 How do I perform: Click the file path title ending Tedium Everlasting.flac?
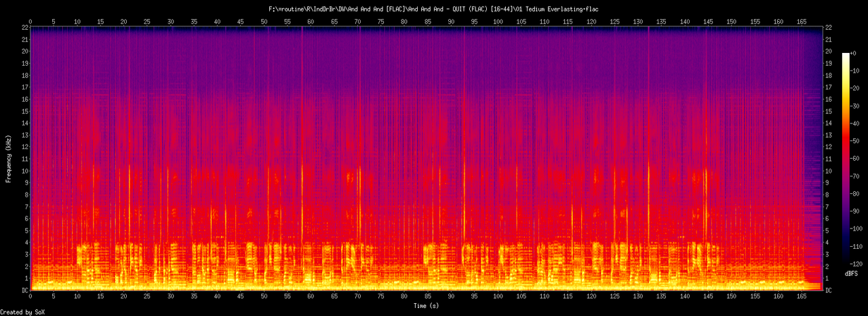pyautogui.click(x=434, y=9)
